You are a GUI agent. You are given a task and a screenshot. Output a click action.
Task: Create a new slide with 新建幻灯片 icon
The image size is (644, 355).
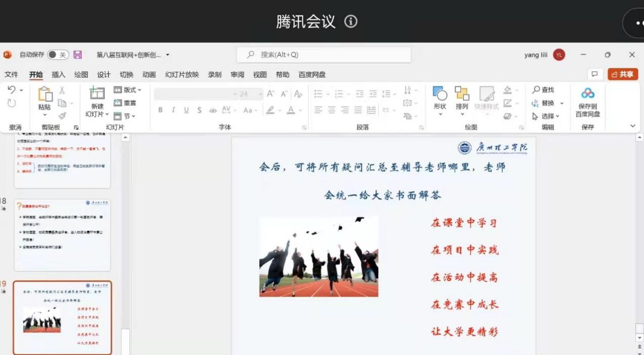[97, 94]
